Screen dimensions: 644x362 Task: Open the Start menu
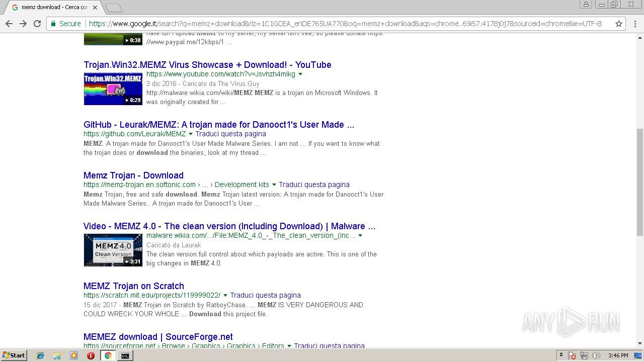click(14, 355)
